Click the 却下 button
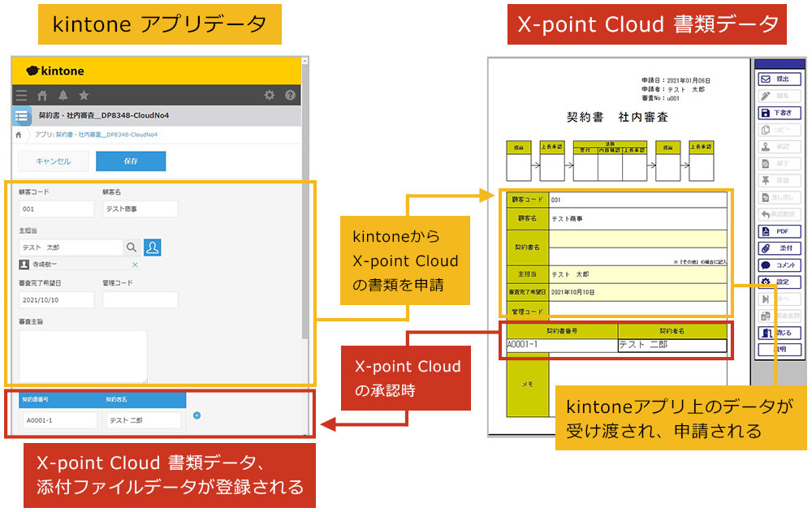This screenshot has width=812, height=512. pyautogui.click(x=780, y=164)
